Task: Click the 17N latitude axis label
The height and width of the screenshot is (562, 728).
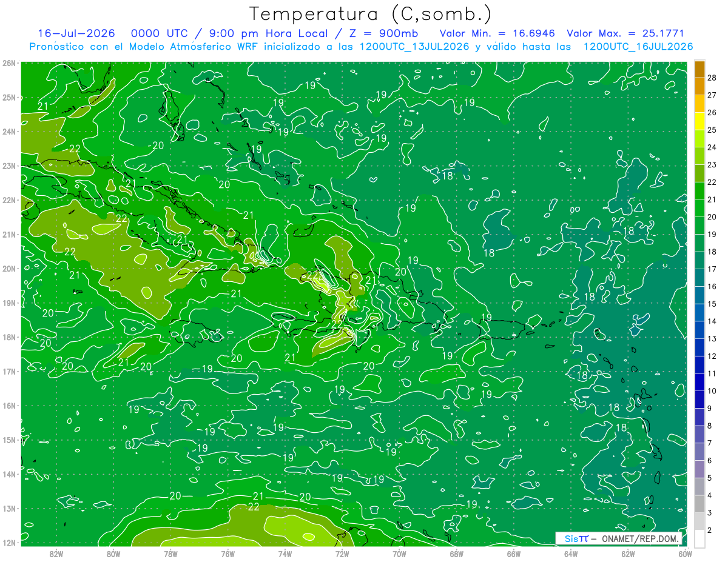Action: click(9, 371)
